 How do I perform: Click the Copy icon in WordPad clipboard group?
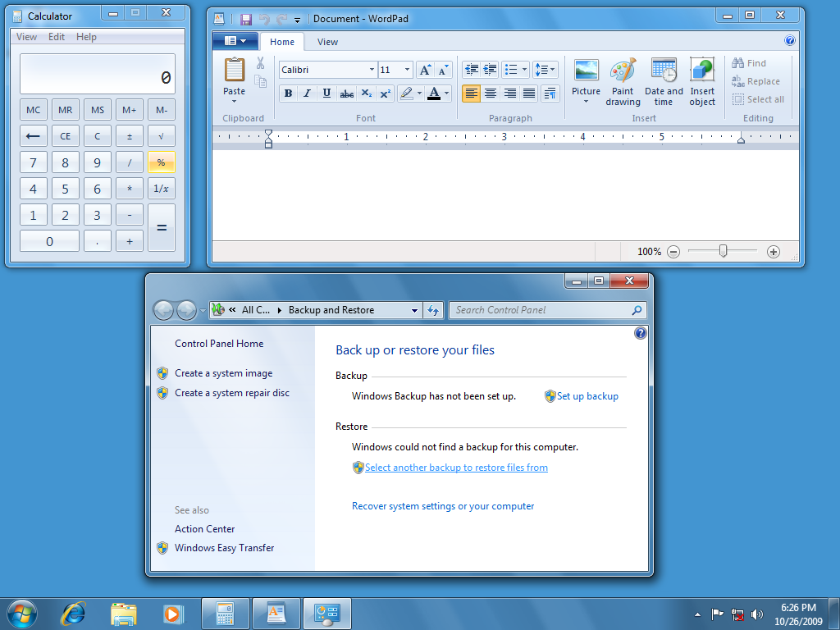click(260, 81)
